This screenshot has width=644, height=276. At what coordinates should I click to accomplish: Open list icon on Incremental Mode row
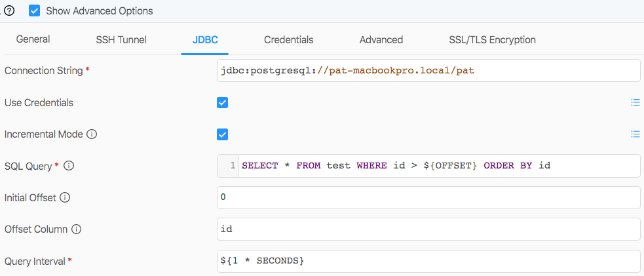tap(635, 134)
